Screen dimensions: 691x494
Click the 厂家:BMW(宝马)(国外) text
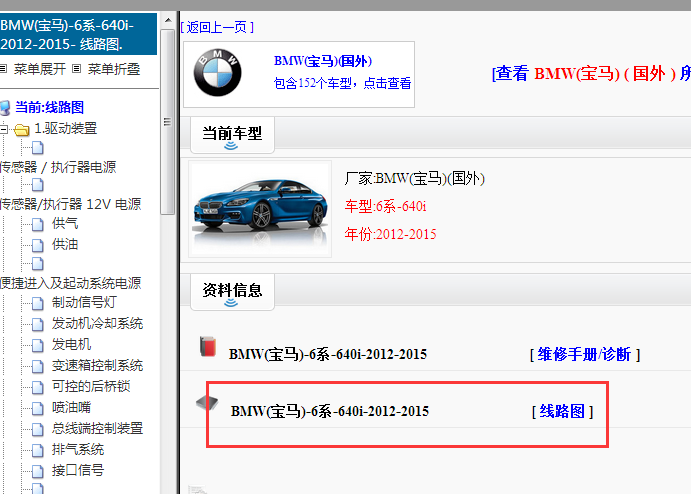click(x=414, y=178)
